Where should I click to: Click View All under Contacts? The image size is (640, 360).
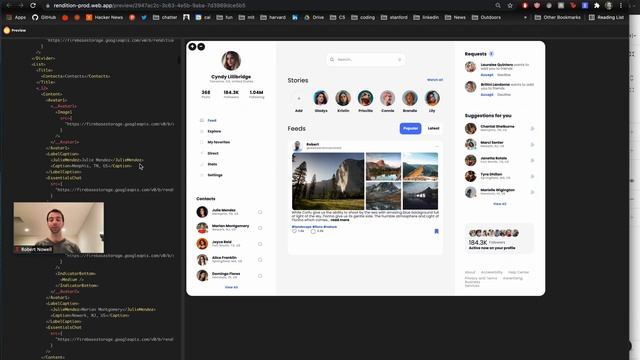tap(231, 287)
